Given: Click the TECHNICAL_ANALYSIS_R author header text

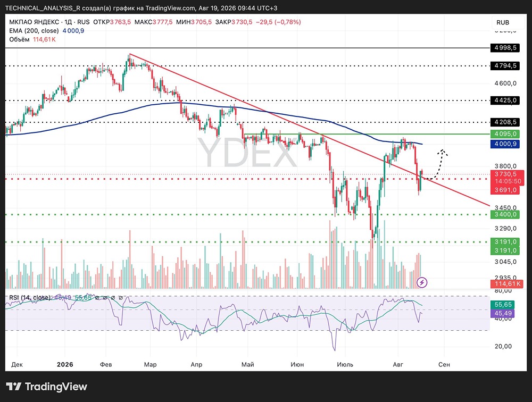Looking at the screenshot, I should click(x=43, y=8).
